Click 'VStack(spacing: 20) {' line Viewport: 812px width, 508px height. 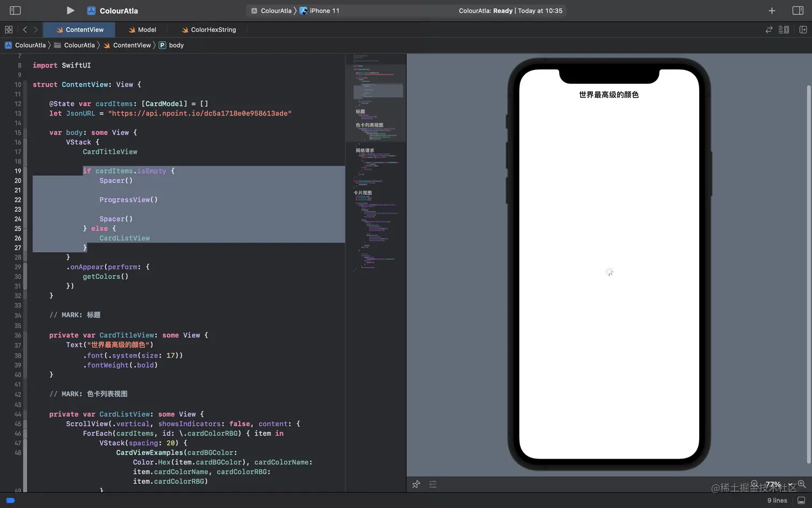coord(143,443)
